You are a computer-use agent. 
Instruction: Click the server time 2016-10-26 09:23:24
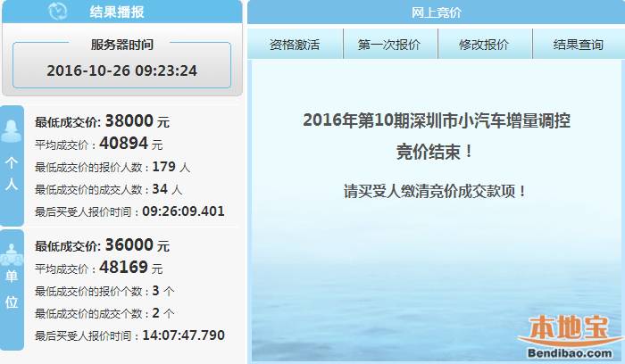tap(121, 70)
